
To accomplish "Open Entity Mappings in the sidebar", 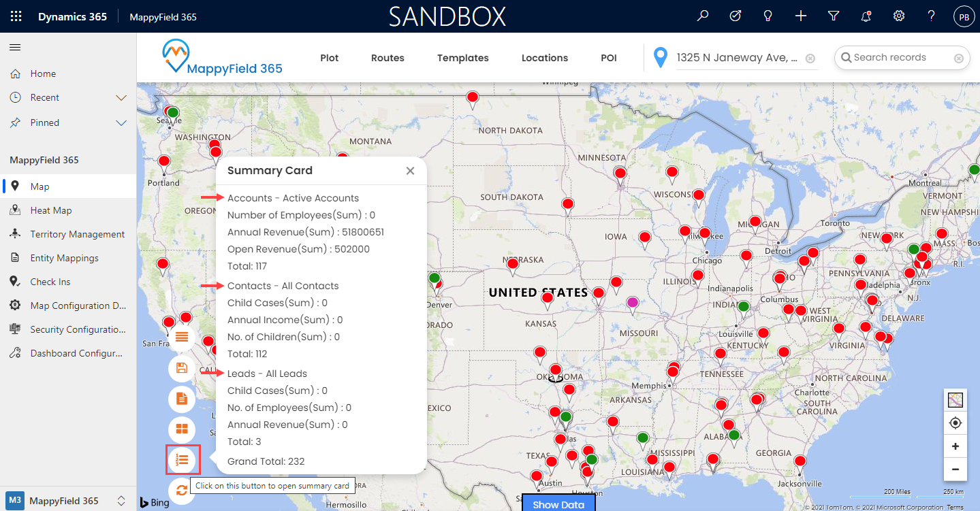I will (68, 258).
